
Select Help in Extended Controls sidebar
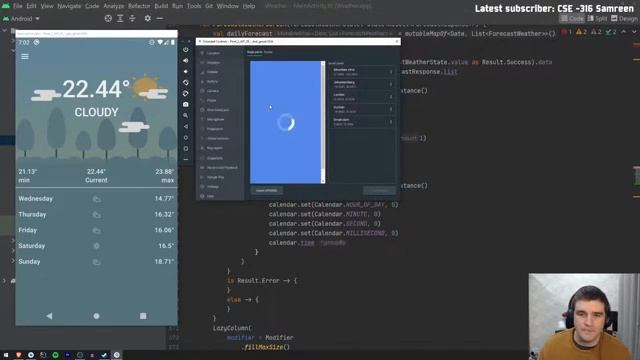click(x=220, y=196)
